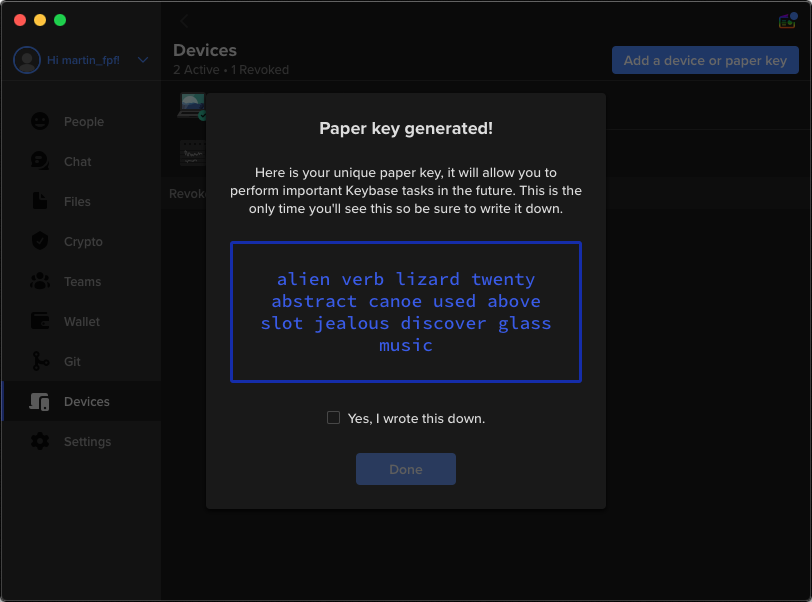The height and width of the screenshot is (602, 812).
Task: Click the '2 Active • 1 Revoked' status text
Action: tap(231, 69)
